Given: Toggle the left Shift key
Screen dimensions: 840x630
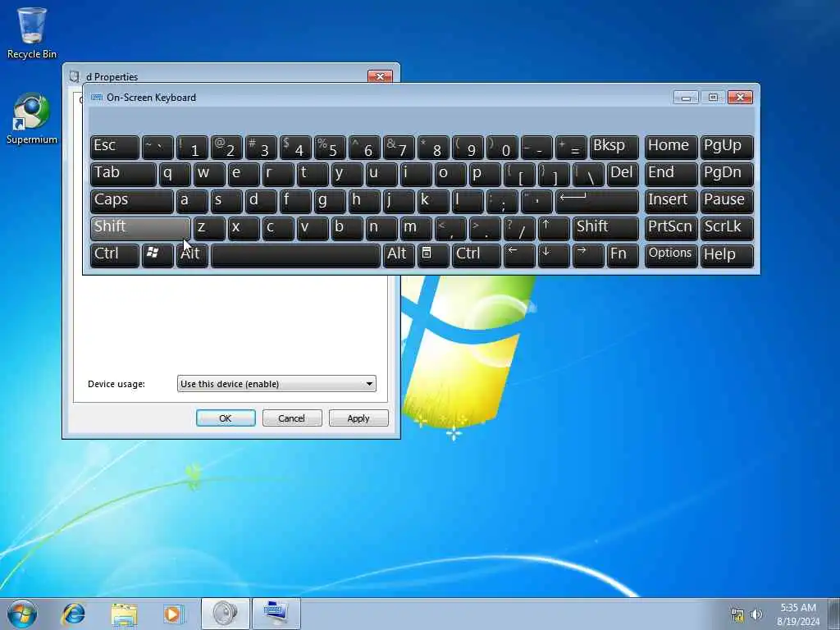Looking at the screenshot, I should coord(140,229).
